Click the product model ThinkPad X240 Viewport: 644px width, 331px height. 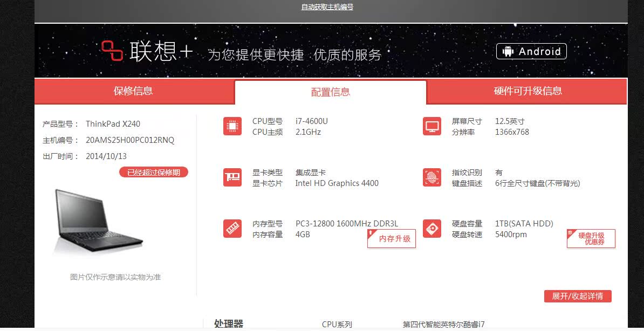pyautogui.click(x=113, y=123)
